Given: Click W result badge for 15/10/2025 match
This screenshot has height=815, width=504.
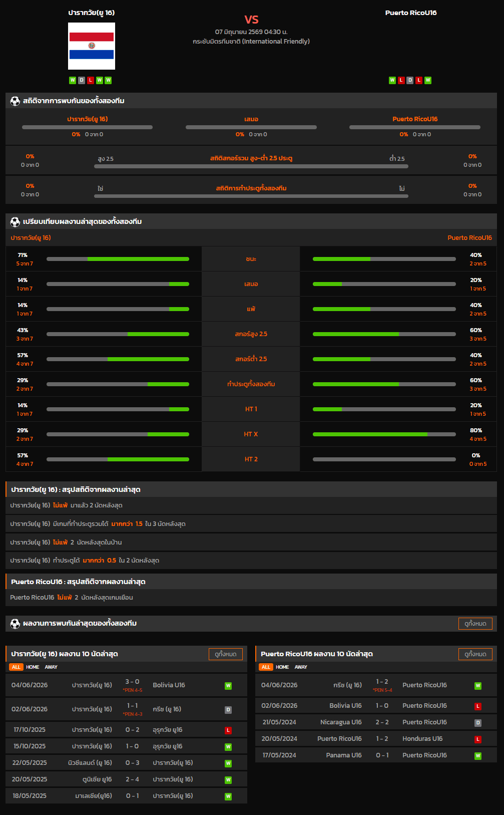Looking at the screenshot, I should (x=228, y=747).
